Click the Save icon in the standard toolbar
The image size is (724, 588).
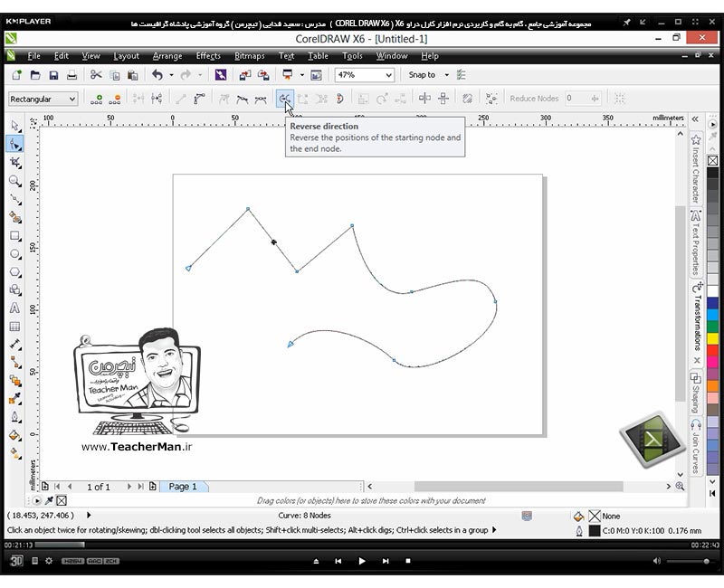[53, 75]
